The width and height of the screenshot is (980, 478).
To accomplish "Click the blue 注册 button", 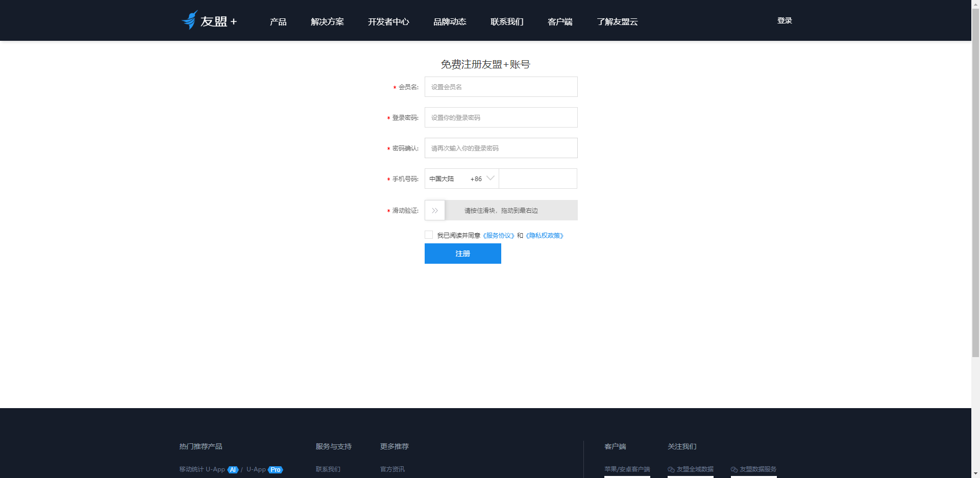I will tap(462, 254).
